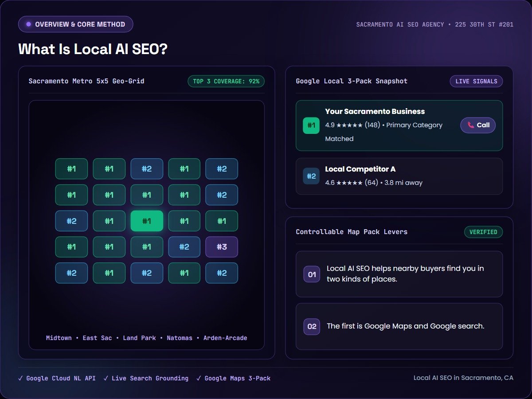
Task: Click the 3.8 mi away distance text
Action: [403, 183]
